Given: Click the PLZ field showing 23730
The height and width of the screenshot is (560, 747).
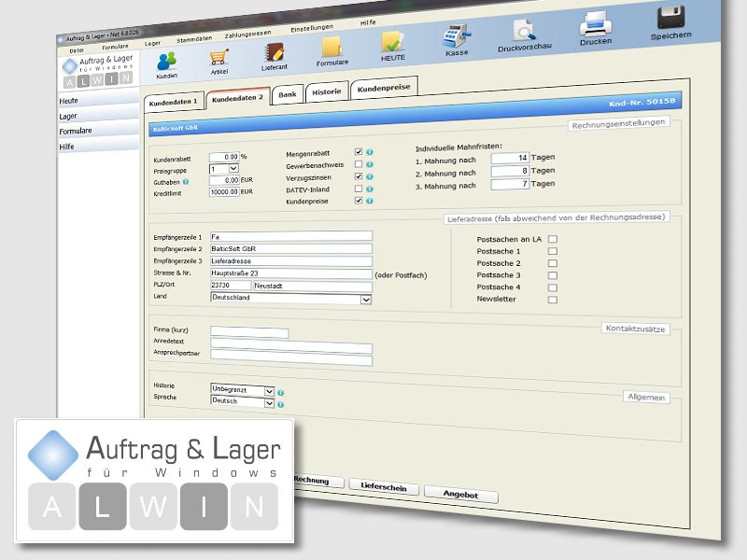Looking at the screenshot, I should pyautogui.click(x=231, y=286).
